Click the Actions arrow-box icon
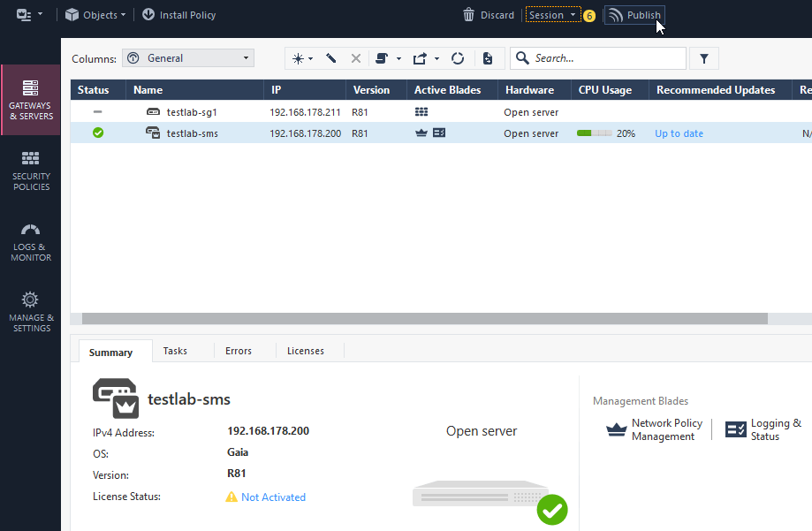 420,58
